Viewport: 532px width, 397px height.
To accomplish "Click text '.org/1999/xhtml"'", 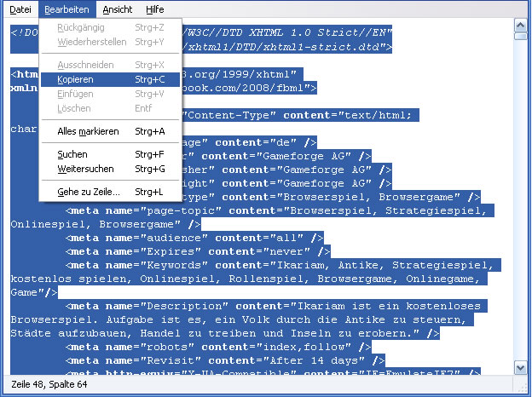I will [242, 74].
